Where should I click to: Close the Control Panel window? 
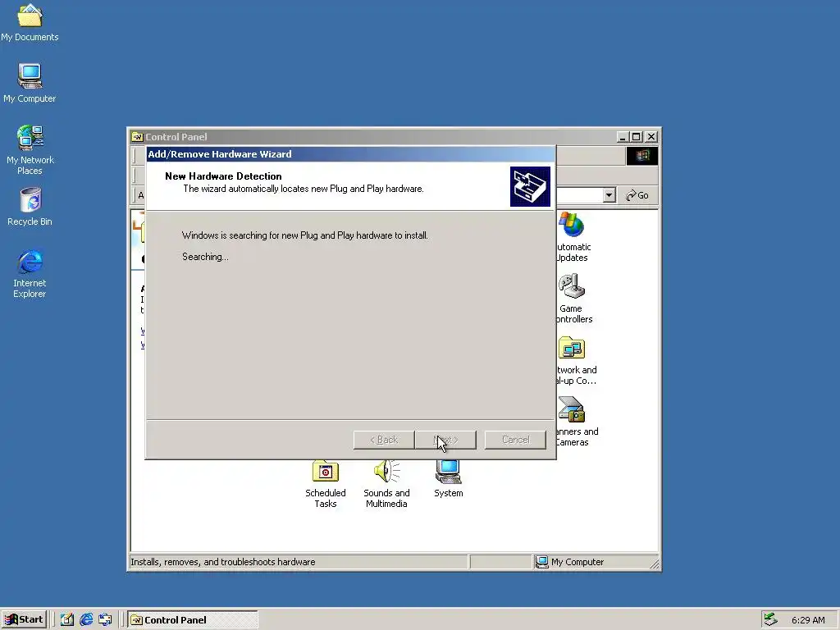point(651,137)
